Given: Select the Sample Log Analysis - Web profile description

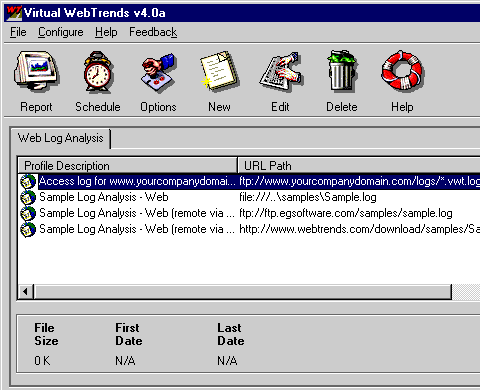Looking at the screenshot, I should click(104, 197).
